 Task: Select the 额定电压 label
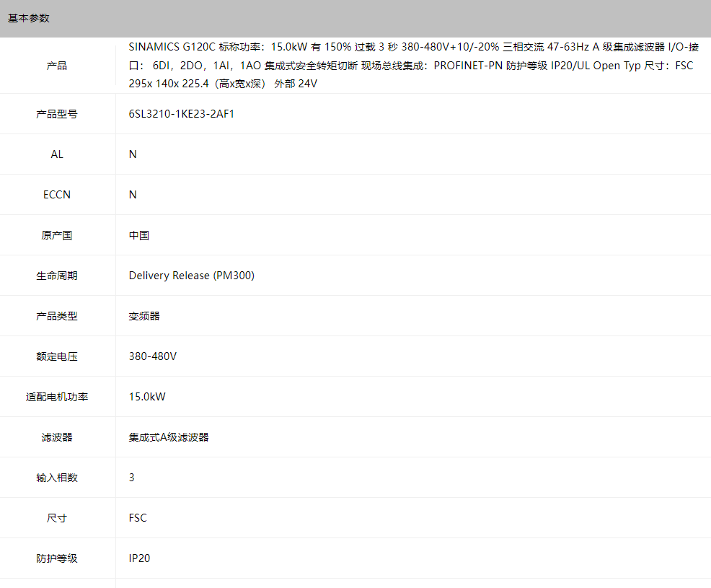click(57, 356)
